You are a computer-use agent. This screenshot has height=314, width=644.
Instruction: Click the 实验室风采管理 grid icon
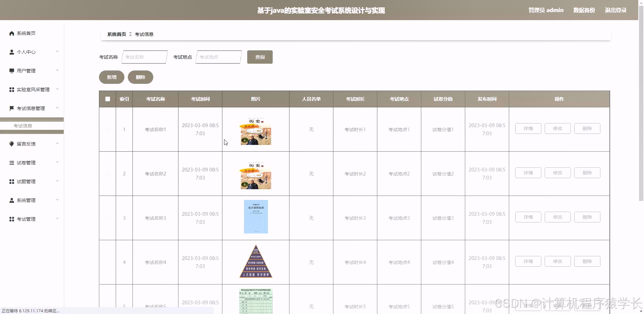[11, 90]
